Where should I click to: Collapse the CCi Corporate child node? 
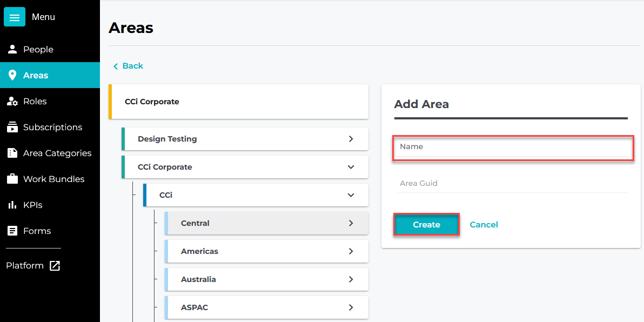[351, 167]
